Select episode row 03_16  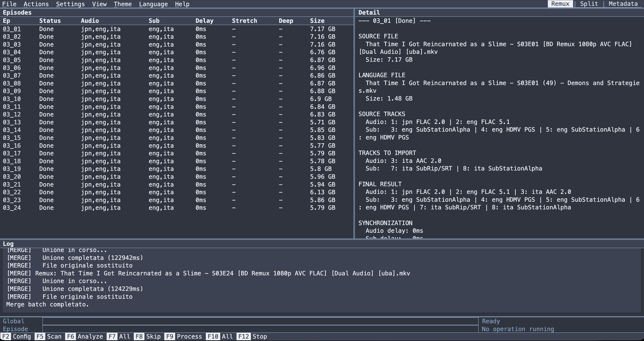(176, 146)
